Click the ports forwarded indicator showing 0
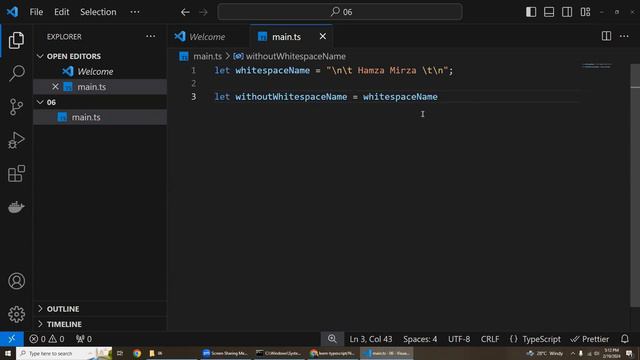640x360 pixels. click(x=84, y=339)
